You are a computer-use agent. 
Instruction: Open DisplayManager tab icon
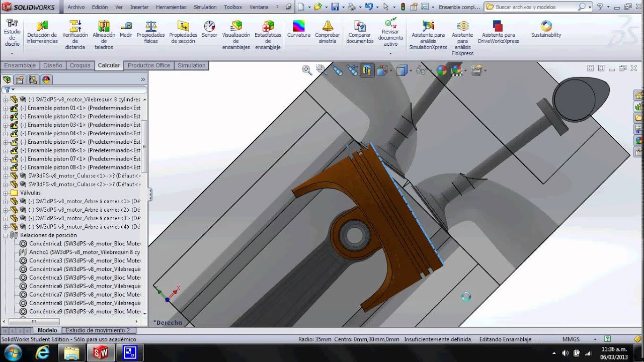pyautogui.click(x=46, y=79)
